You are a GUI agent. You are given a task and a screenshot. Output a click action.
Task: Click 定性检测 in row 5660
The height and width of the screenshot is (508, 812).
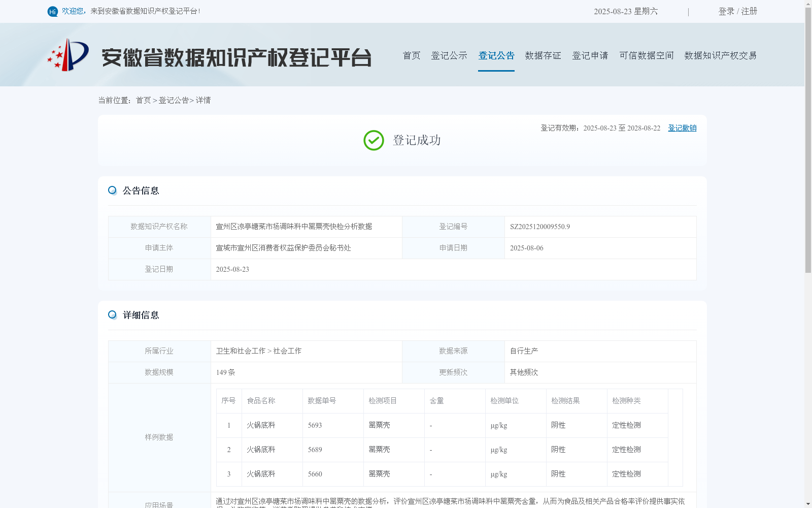626,474
